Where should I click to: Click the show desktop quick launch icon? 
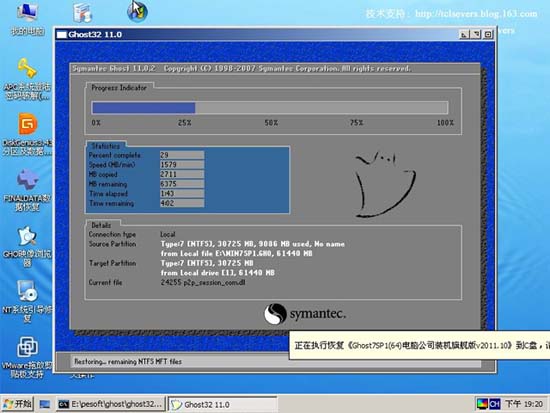coord(45,405)
